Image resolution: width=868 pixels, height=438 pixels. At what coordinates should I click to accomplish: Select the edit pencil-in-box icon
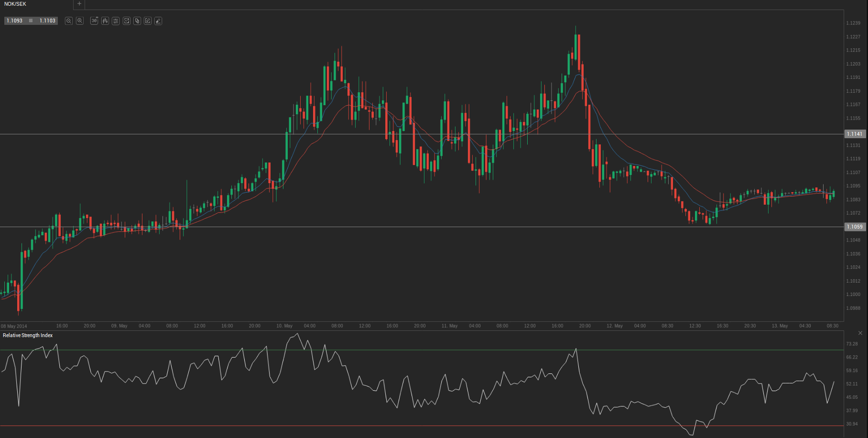point(148,21)
